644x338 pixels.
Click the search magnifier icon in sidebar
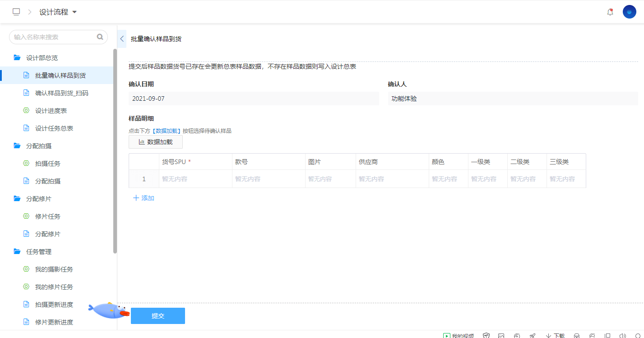point(100,37)
